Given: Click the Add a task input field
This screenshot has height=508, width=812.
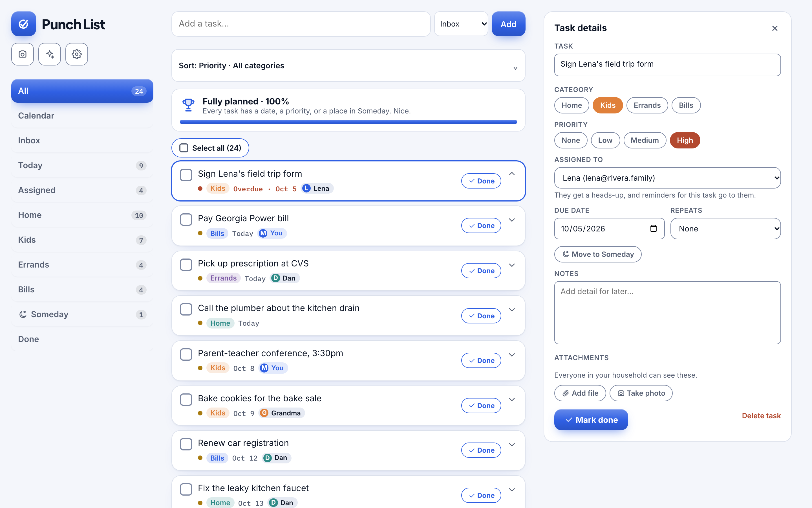Looking at the screenshot, I should 301,24.
